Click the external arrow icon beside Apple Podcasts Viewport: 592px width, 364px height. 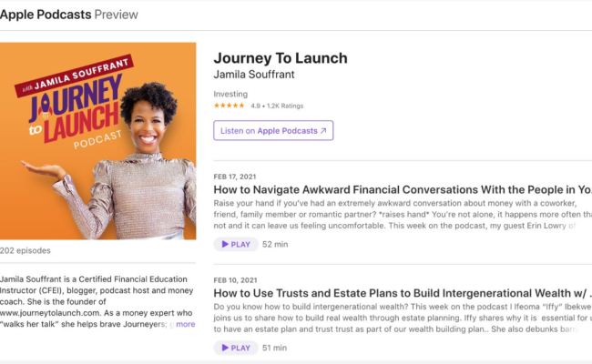323,131
